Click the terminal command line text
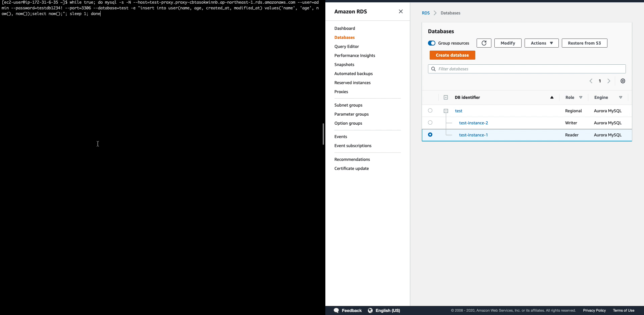Image resolution: width=644 pixels, height=315 pixels. click(160, 8)
